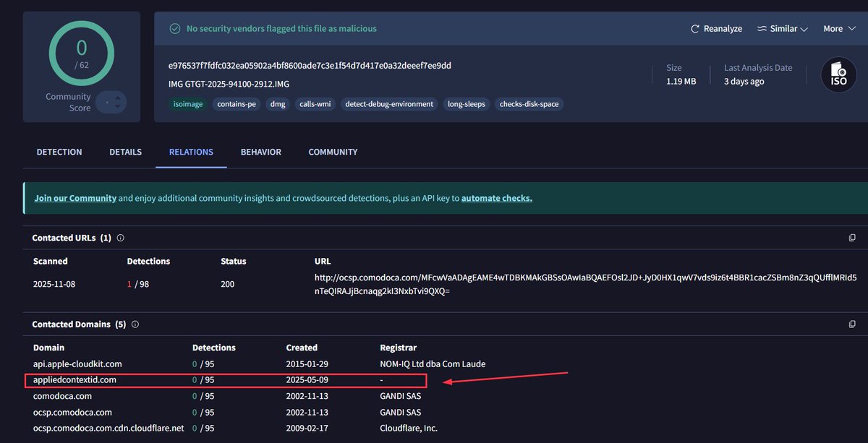Viewport: 868px width, 443px height.
Task: Follow the Join our Community link
Action: click(75, 198)
